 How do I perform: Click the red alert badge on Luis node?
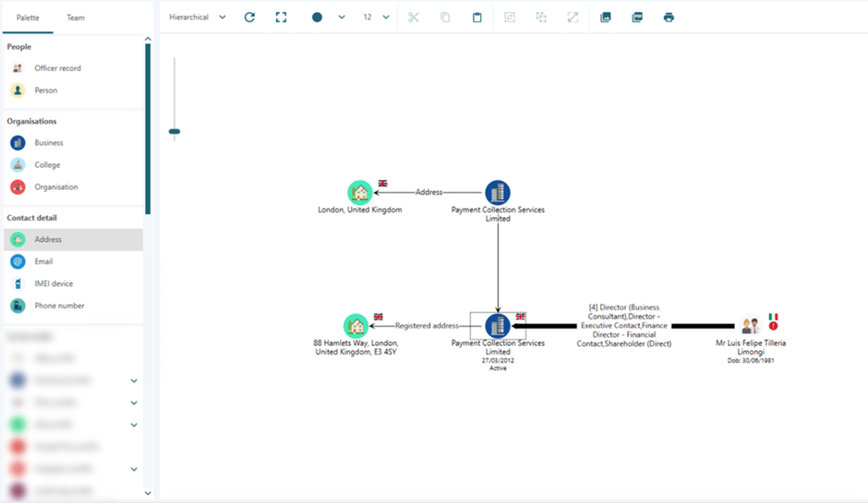pyautogui.click(x=773, y=326)
